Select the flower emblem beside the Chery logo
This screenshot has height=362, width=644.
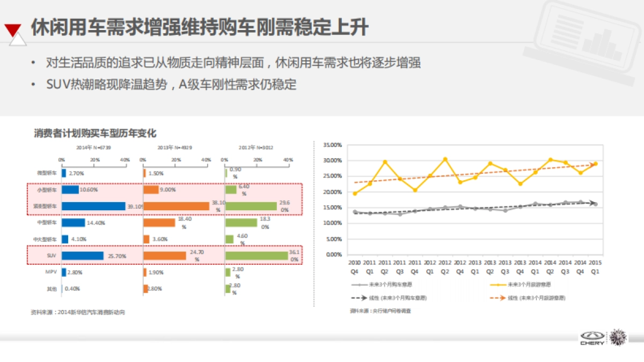618,337
